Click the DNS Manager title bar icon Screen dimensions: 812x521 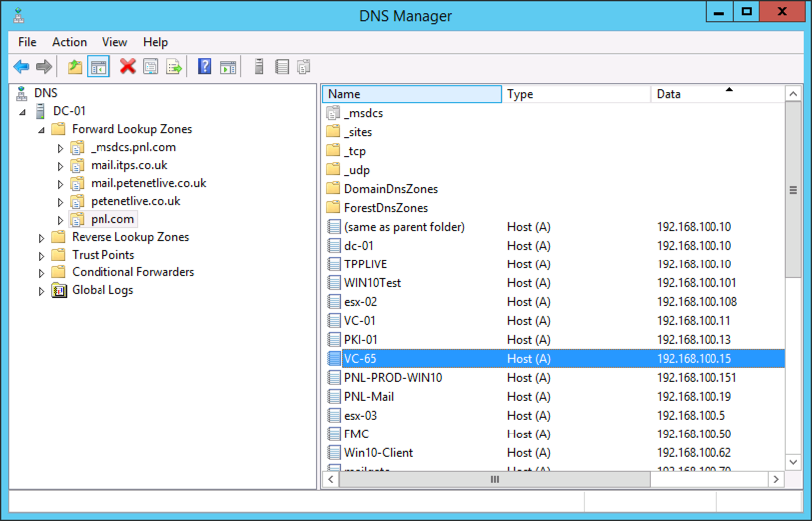click(x=19, y=16)
